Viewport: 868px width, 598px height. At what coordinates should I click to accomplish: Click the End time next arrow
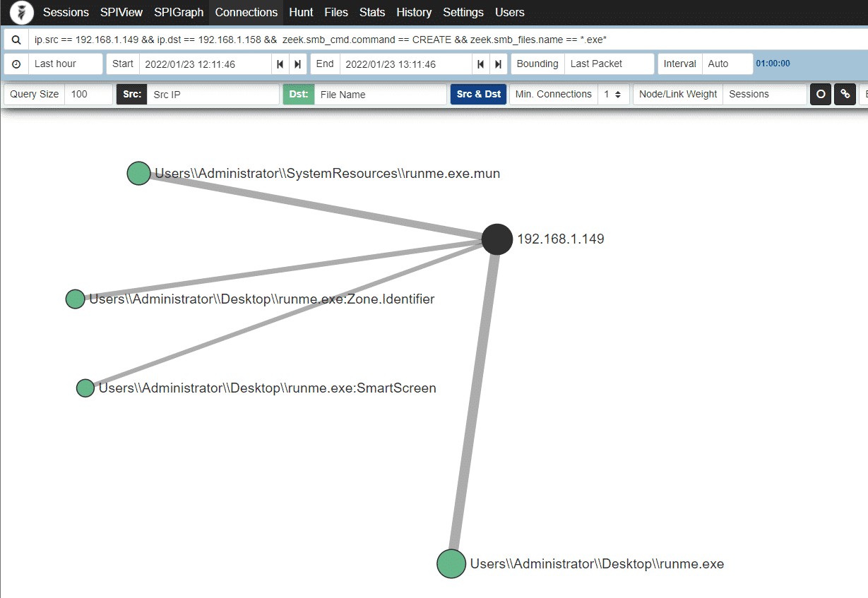pos(499,64)
